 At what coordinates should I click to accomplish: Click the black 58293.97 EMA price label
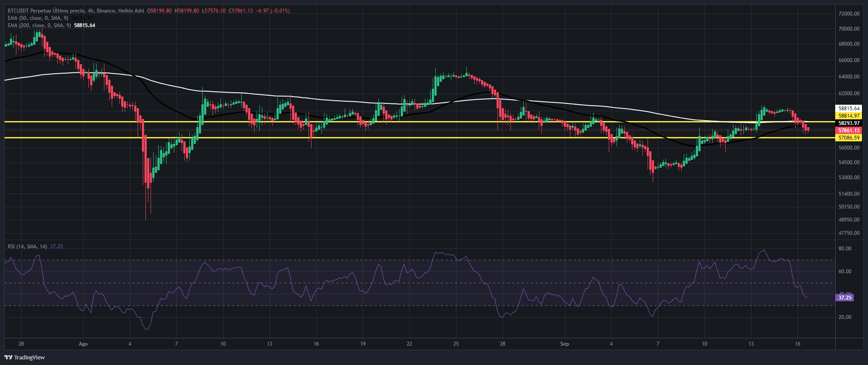pyautogui.click(x=849, y=123)
